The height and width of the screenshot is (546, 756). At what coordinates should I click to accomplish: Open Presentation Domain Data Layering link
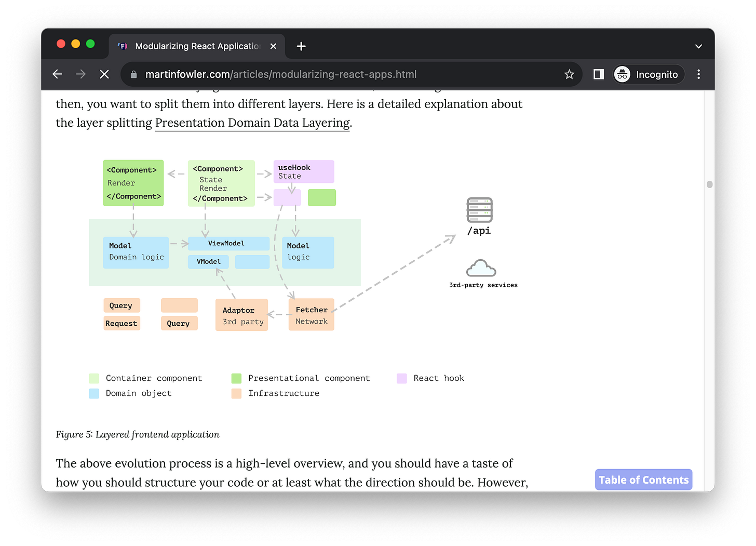[252, 123]
